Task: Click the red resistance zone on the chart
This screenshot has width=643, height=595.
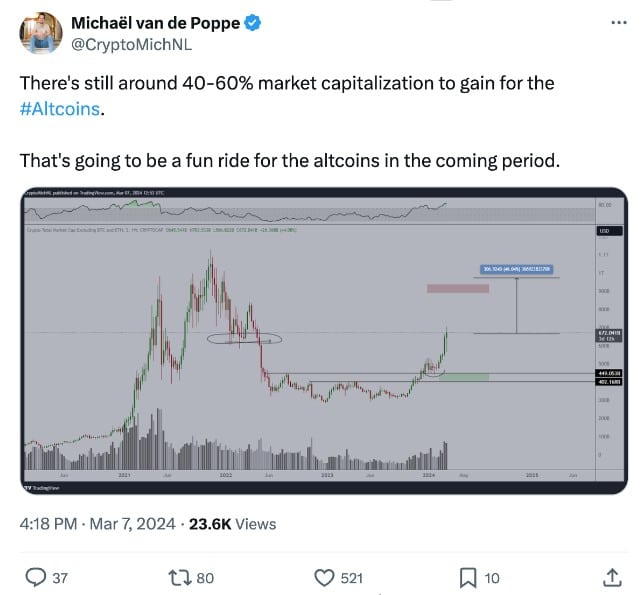Action: click(457, 289)
